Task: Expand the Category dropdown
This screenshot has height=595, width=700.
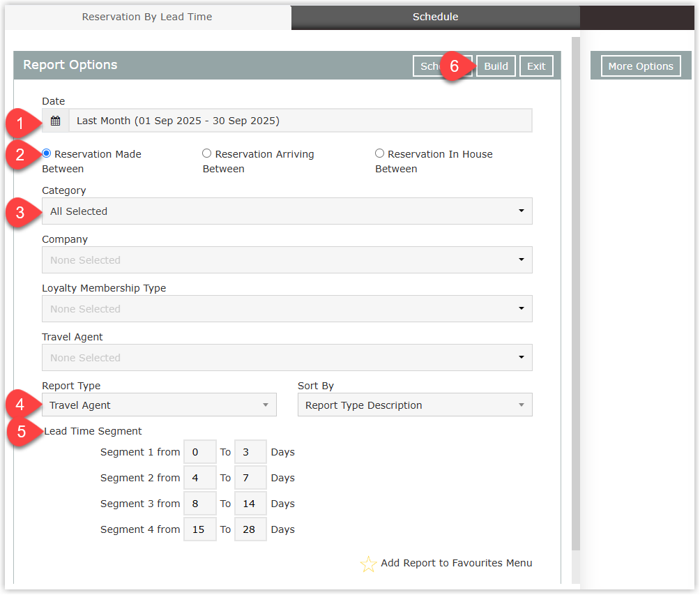Action: coord(287,211)
